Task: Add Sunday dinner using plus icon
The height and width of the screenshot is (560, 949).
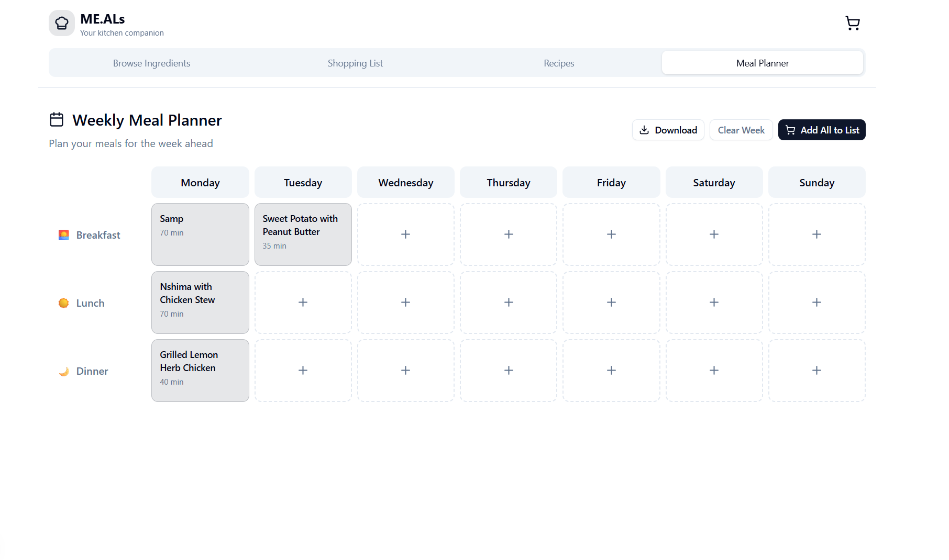Action: 816,371
